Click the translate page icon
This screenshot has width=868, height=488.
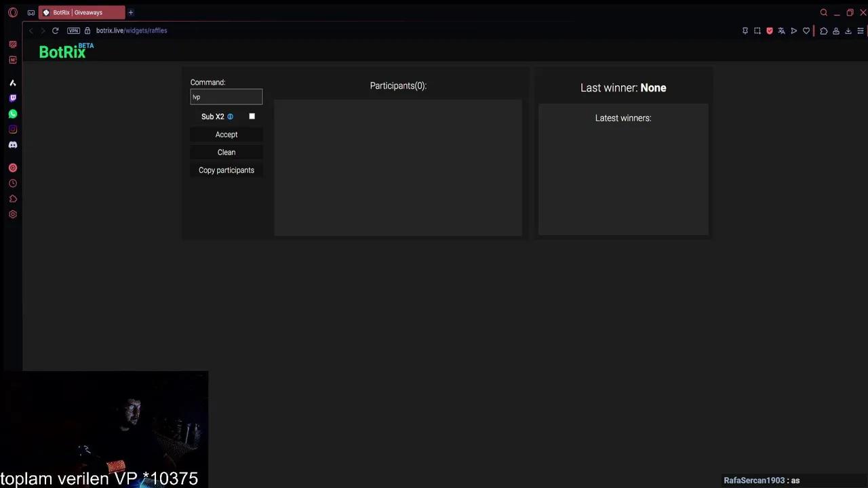coord(781,30)
